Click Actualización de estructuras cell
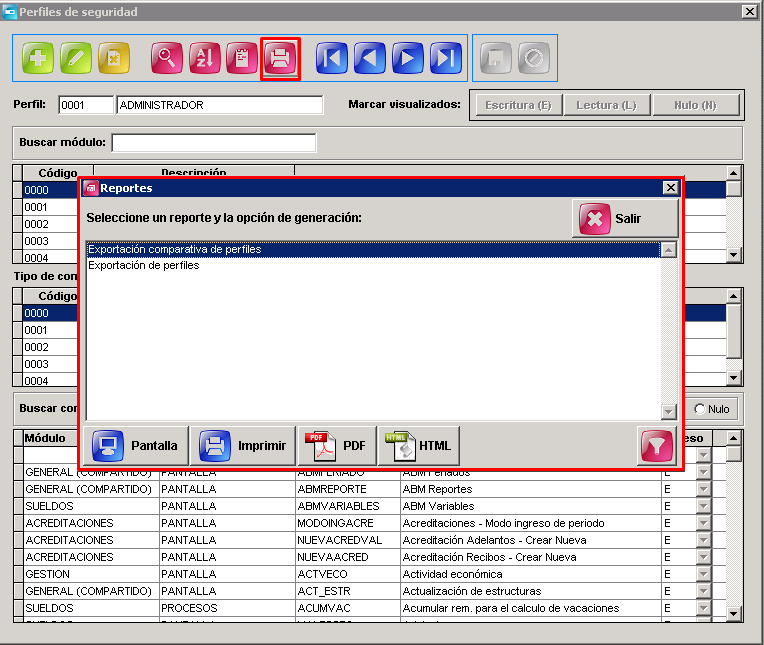The height and width of the screenshot is (645, 764). [530, 591]
